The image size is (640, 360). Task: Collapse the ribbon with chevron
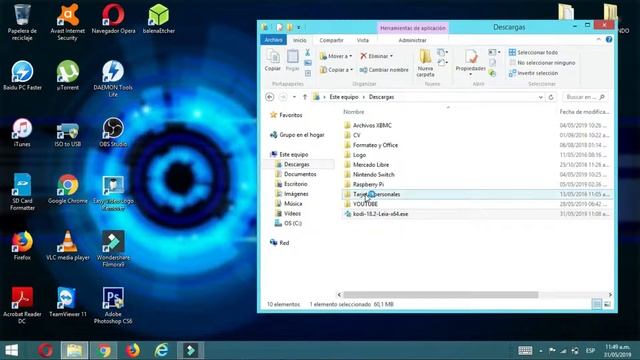[599, 39]
